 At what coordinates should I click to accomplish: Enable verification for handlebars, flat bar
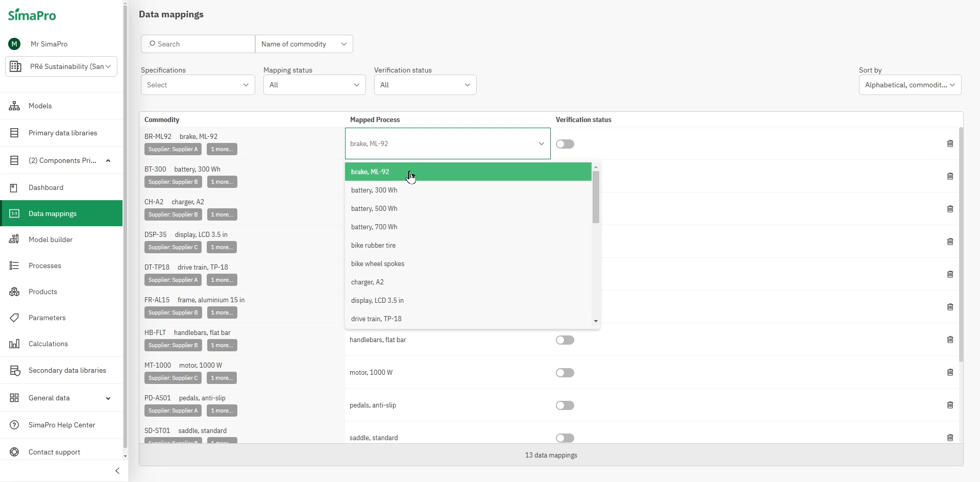coord(565,340)
